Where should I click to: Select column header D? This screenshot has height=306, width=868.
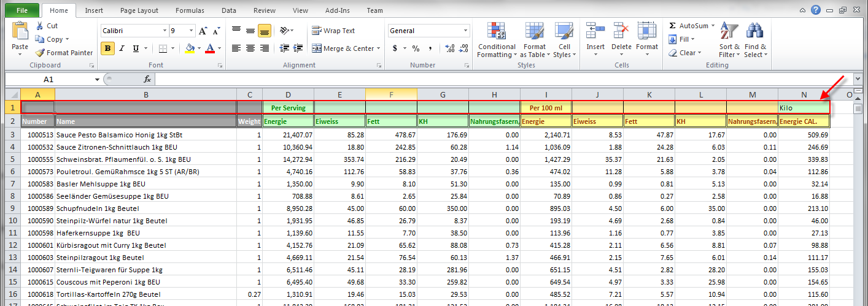288,94
